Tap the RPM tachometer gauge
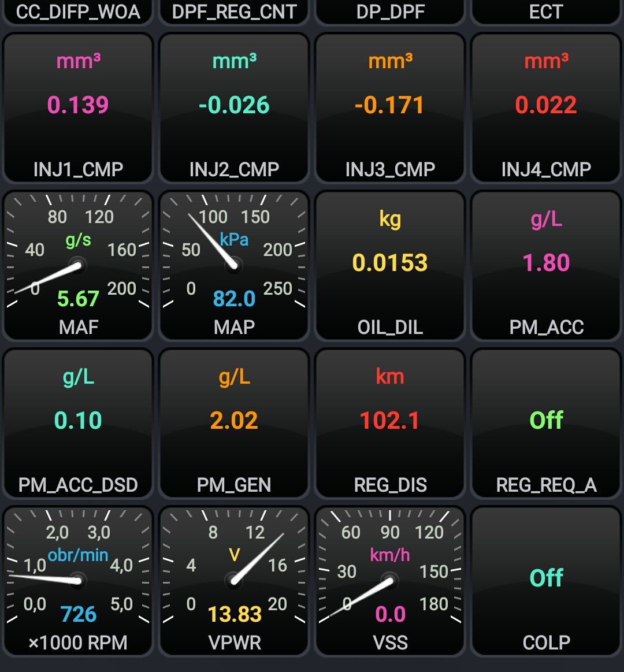This screenshot has width=624, height=672. pyautogui.click(x=78, y=581)
